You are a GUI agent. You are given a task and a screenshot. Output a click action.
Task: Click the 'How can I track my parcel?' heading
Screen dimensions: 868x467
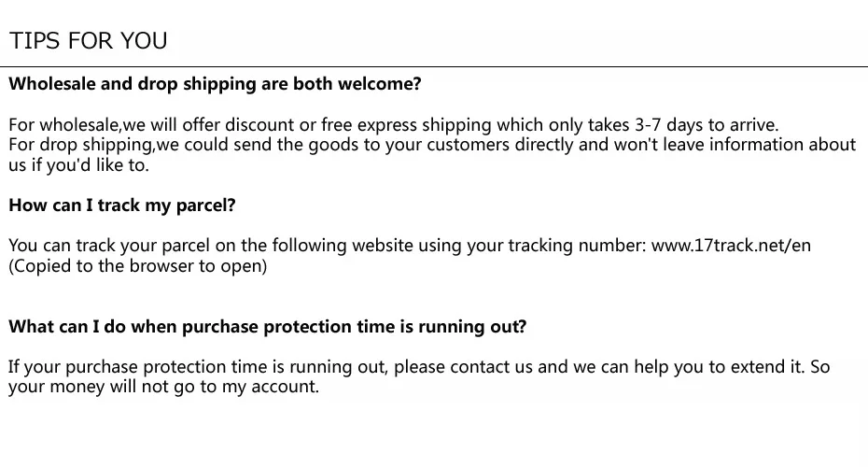(121, 205)
